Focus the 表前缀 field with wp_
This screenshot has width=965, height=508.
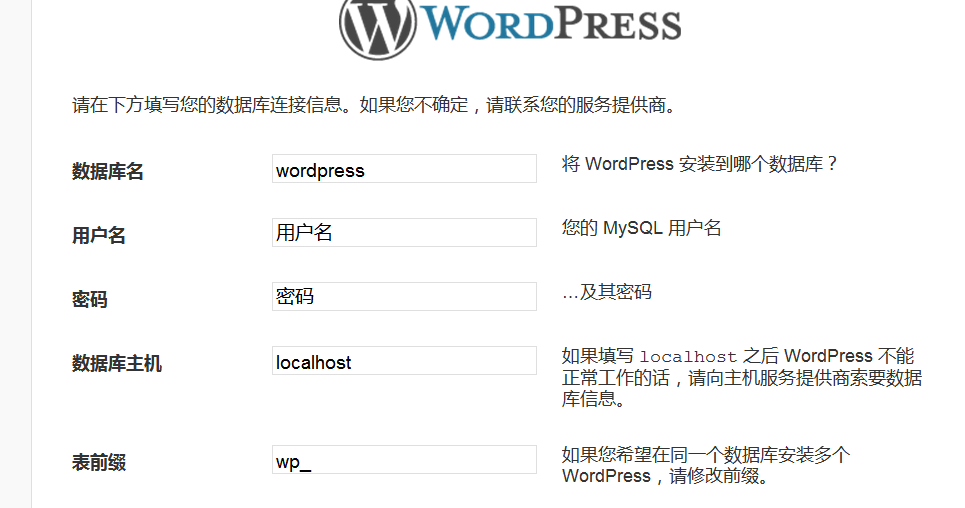pos(404,461)
